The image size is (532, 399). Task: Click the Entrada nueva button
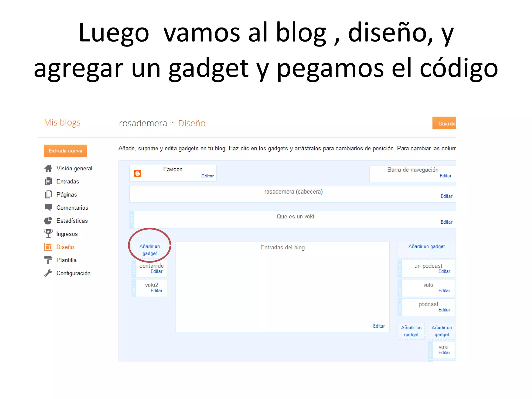65,151
